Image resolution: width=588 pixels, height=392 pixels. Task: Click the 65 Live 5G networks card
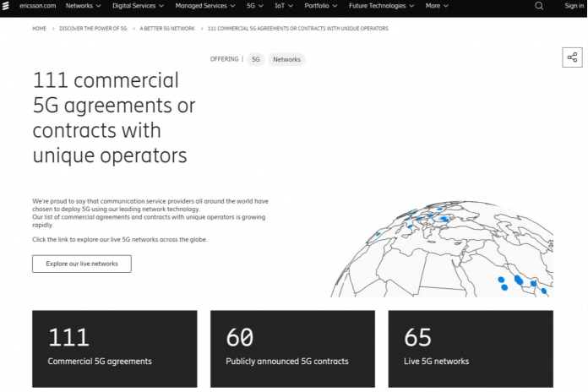471,347
